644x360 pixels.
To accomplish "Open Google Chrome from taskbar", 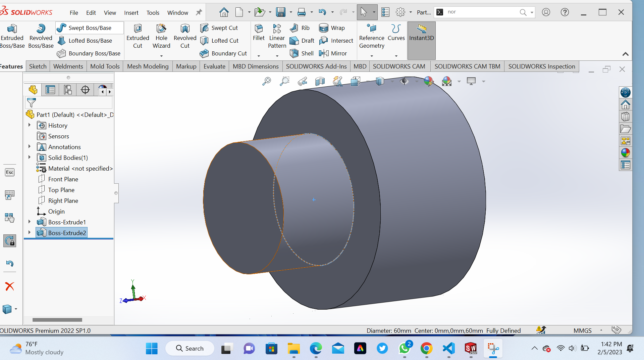I will click(426, 349).
